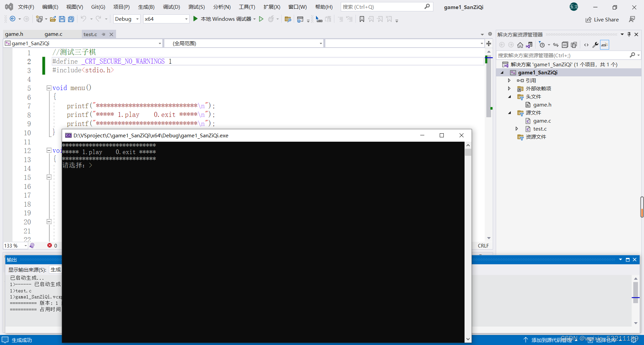Open the feedback icon next to Live Share
Screen dimensions: 644x345
pyautogui.click(x=632, y=19)
